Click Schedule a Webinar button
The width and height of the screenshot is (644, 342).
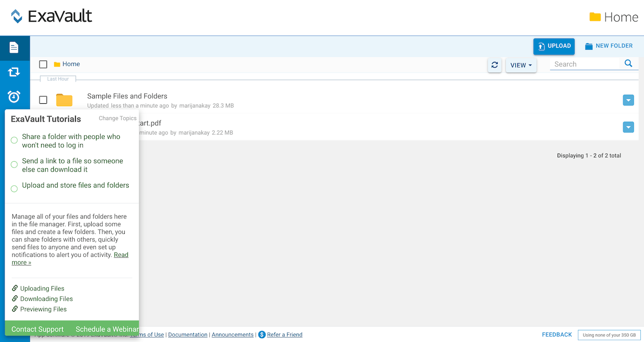(x=107, y=329)
